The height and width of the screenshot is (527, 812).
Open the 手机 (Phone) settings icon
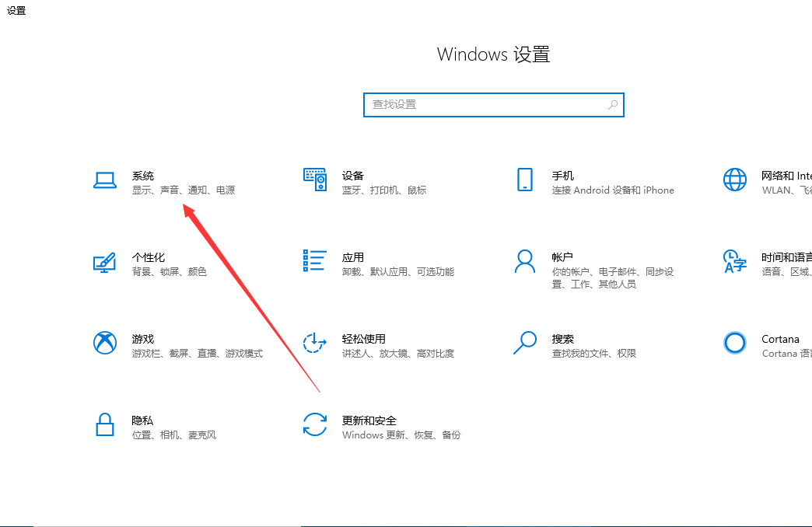pos(524,180)
